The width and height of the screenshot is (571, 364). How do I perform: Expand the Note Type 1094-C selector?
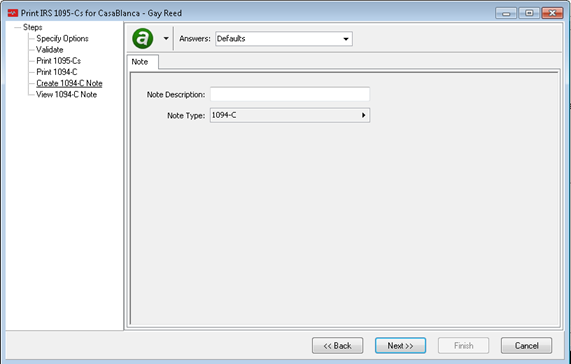(x=290, y=115)
